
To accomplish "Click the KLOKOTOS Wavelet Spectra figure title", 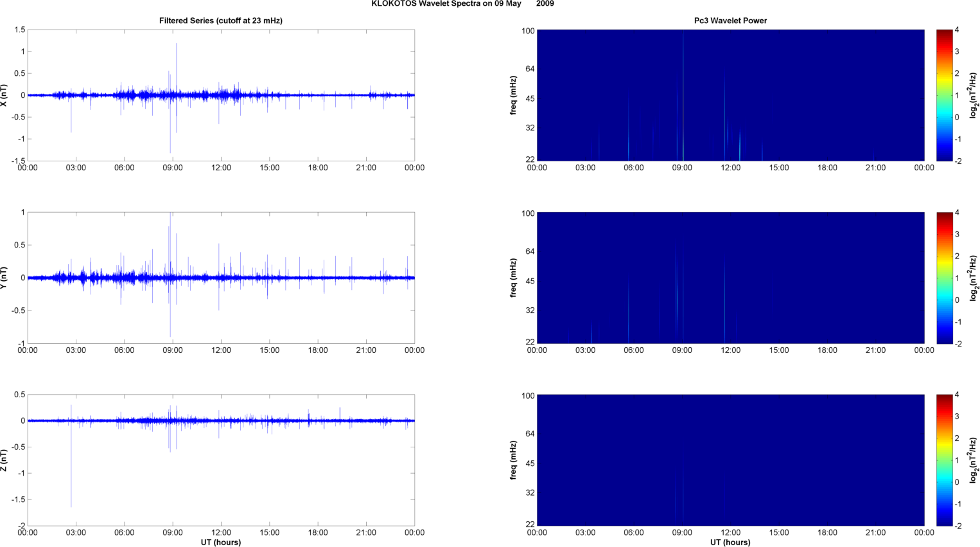I will 462,4.
